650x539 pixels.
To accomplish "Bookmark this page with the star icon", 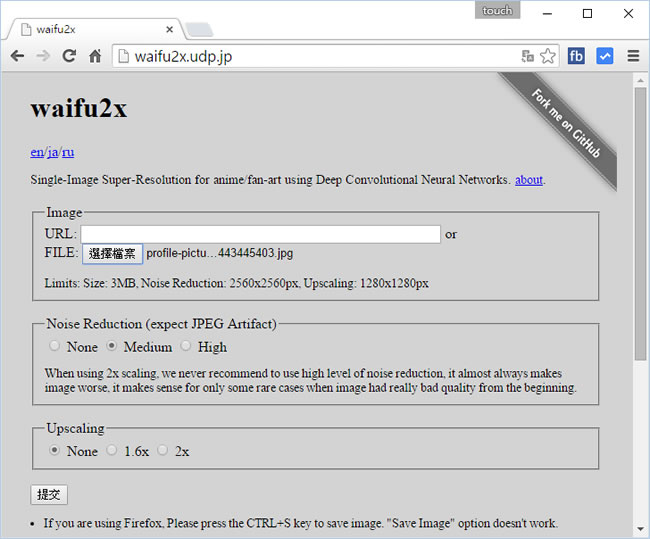I will coord(548,56).
